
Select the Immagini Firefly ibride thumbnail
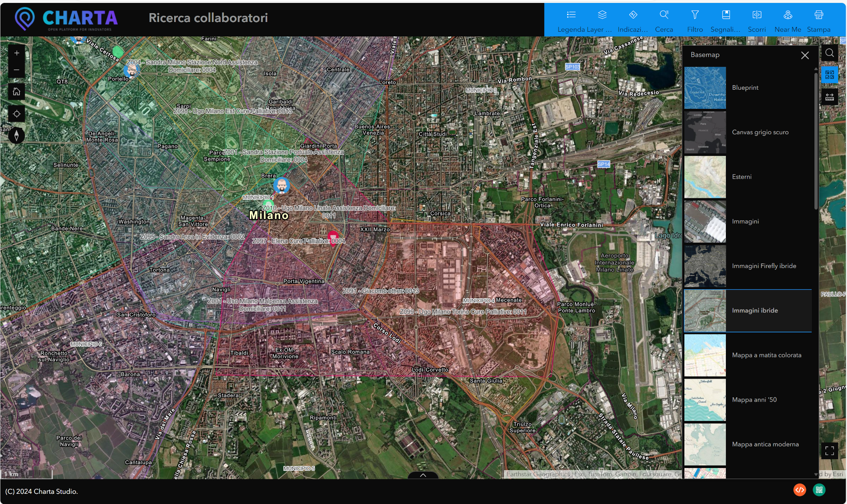click(x=705, y=266)
